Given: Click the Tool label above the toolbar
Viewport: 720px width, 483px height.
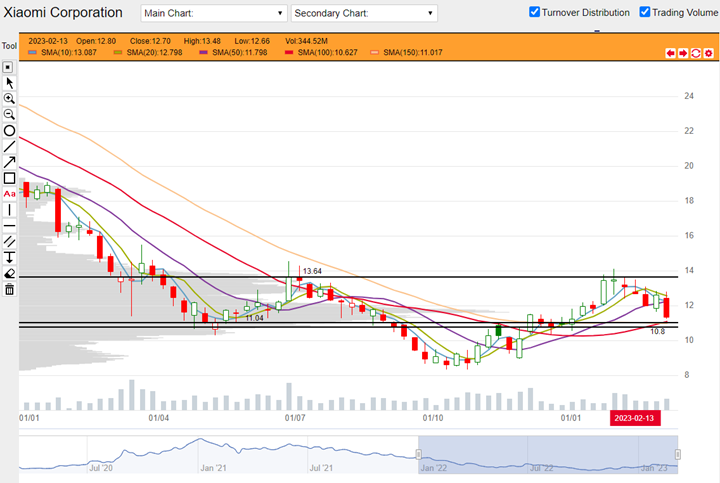Looking at the screenshot, I should pos(9,46).
